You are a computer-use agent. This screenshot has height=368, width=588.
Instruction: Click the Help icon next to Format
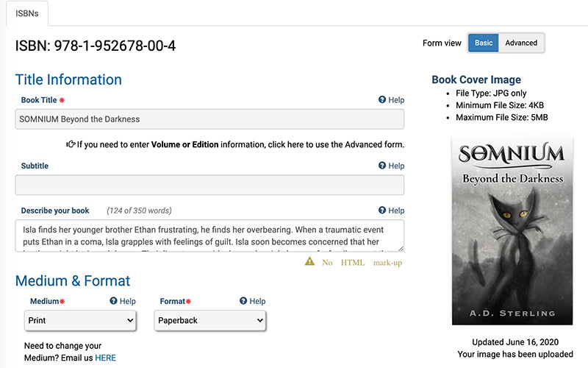(x=243, y=301)
